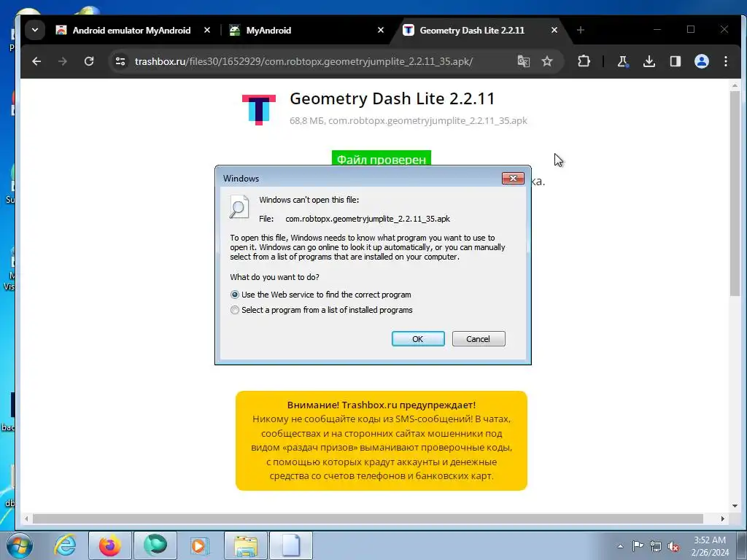Screen dimensions: 747x560
Task: Show hidden system tray icons
Action: pyautogui.click(x=620, y=546)
